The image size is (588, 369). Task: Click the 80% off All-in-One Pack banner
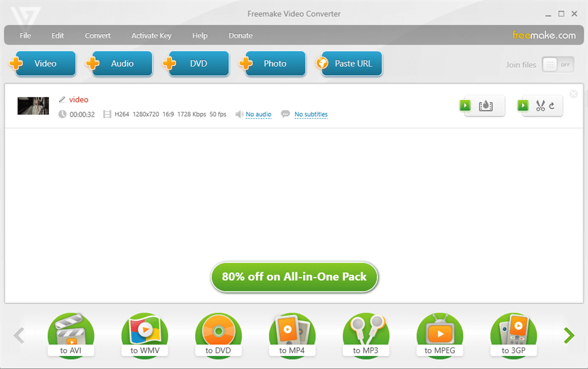pos(294,277)
